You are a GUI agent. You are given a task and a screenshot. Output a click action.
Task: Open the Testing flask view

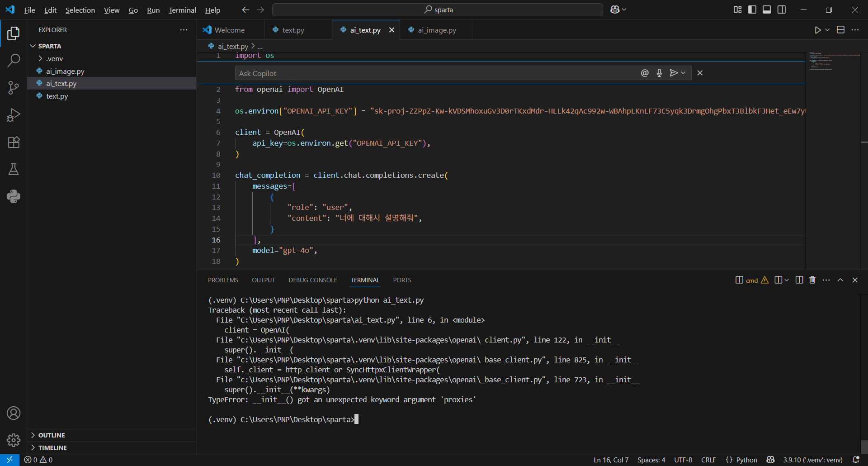point(14,169)
